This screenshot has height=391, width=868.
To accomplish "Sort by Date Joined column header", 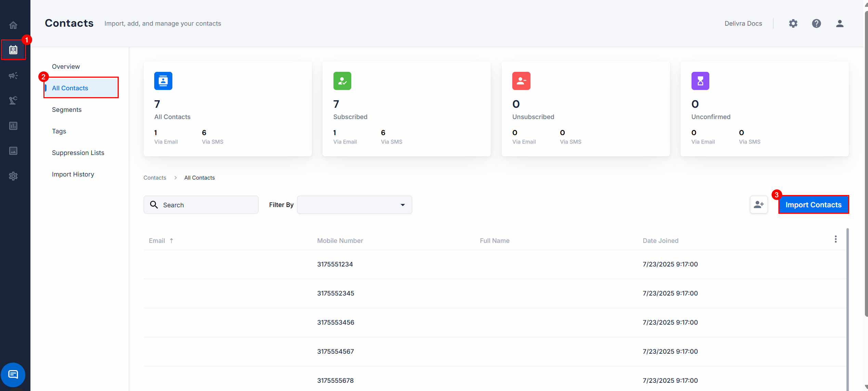I will (x=660, y=240).
